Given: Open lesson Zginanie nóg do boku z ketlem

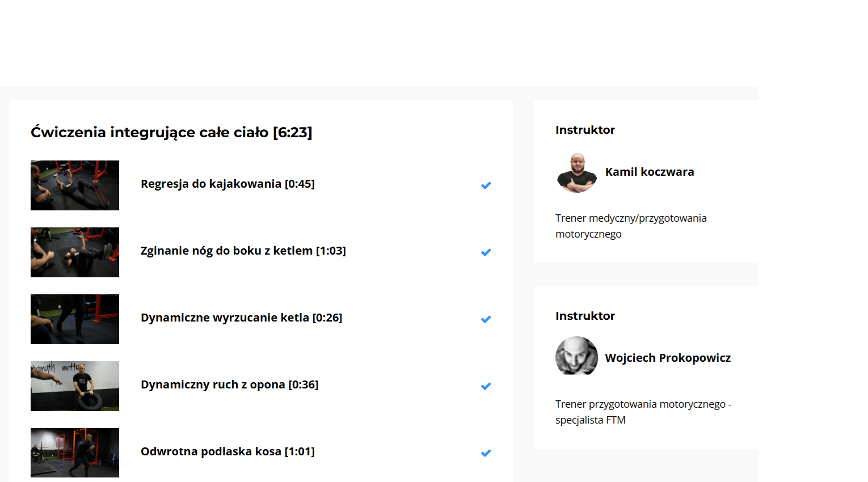Looking at the screenshot, I should [243, 251].
